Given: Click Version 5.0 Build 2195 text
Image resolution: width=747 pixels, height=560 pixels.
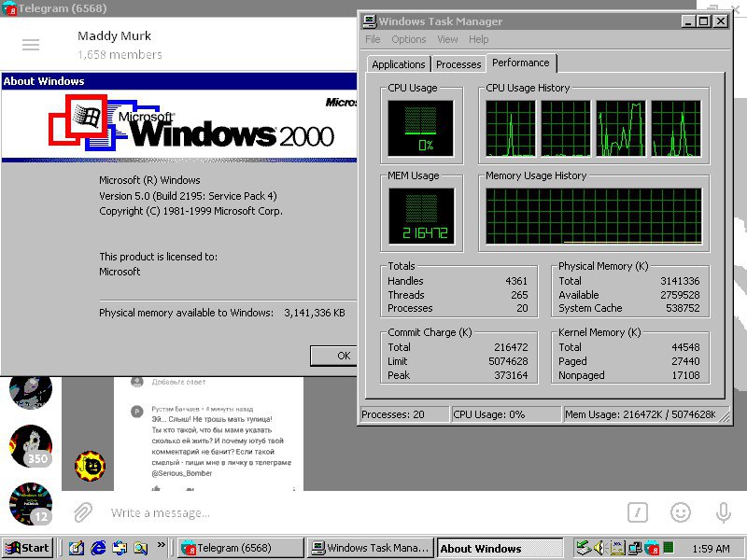Looking at the screenshot, I should (188, 196).
